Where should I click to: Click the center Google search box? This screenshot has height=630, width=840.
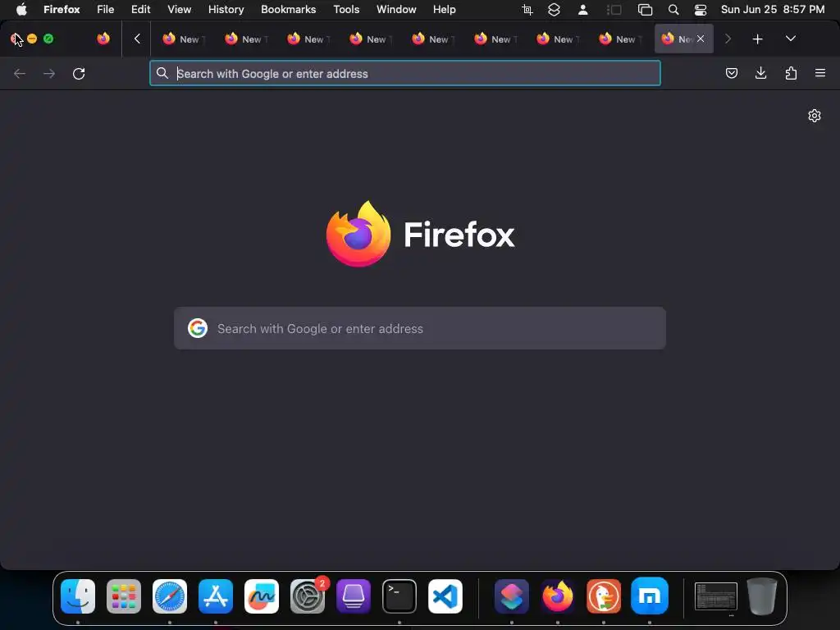click(420, 328)
